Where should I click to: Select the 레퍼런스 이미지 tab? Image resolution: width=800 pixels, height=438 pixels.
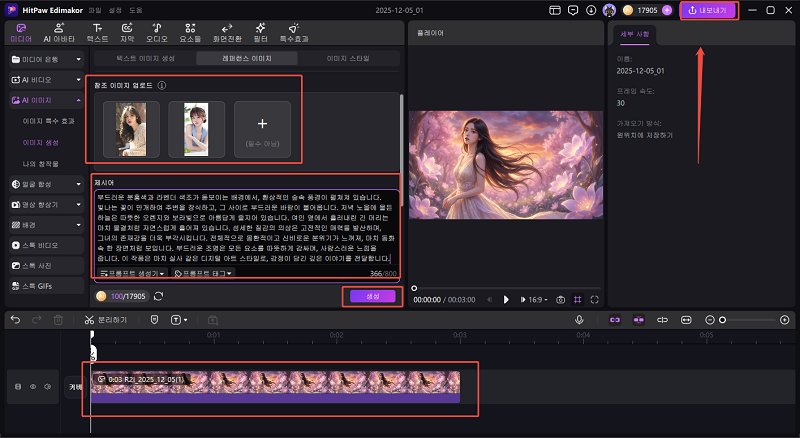pyautogui.click(x=247, y=58)
